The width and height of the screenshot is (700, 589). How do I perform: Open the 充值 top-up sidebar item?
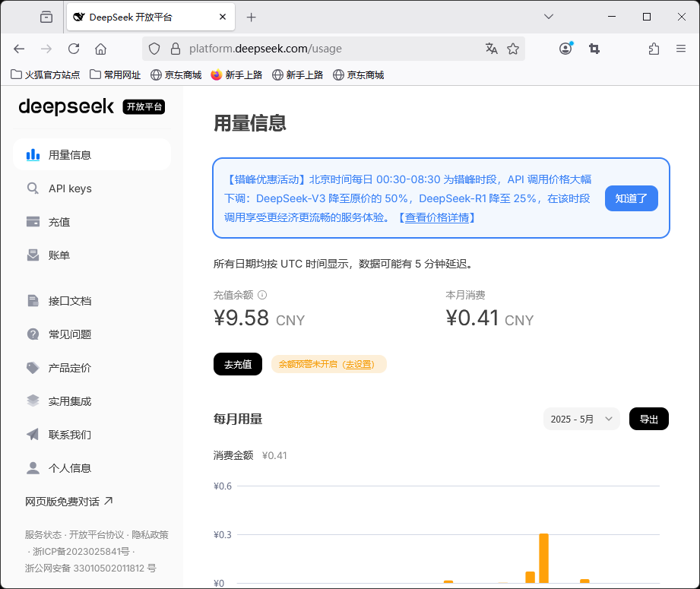pyautogui.click(x=91, y=222)
